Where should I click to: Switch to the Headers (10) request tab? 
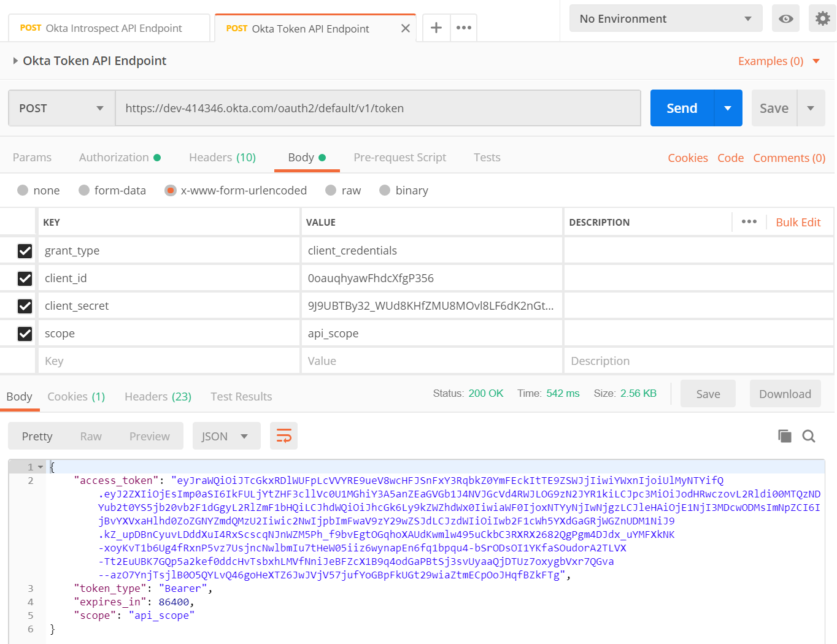click(222, 158)
